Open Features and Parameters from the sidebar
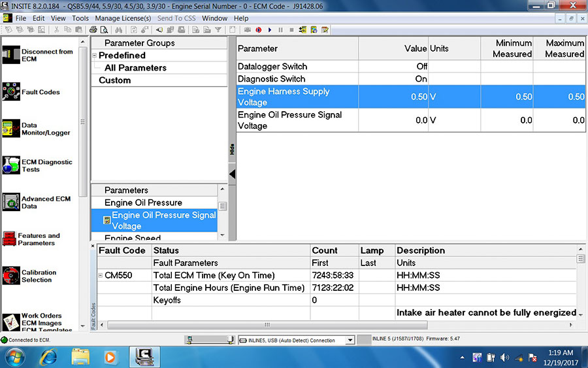The image size is (588, 368). pos(10,239)
